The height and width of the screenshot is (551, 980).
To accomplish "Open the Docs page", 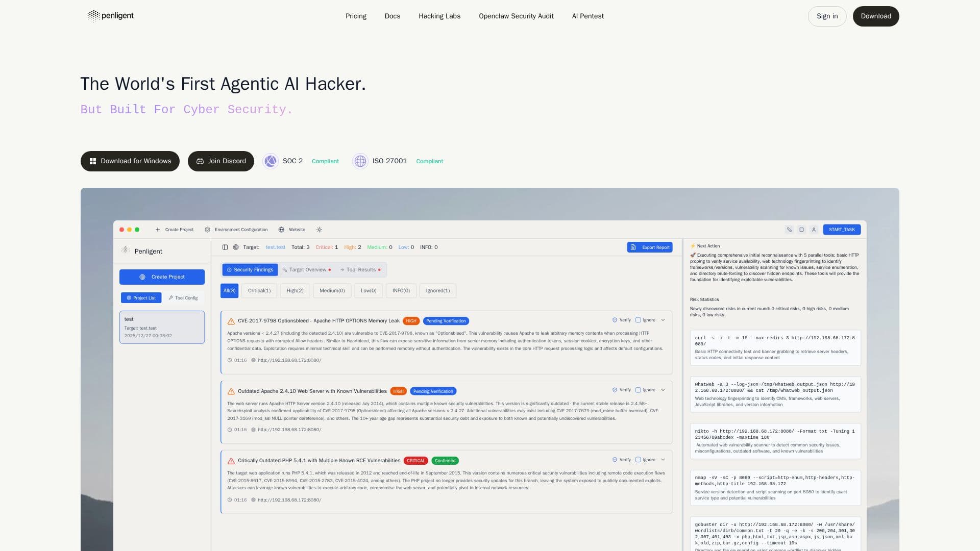I will (x=392, y=16).
